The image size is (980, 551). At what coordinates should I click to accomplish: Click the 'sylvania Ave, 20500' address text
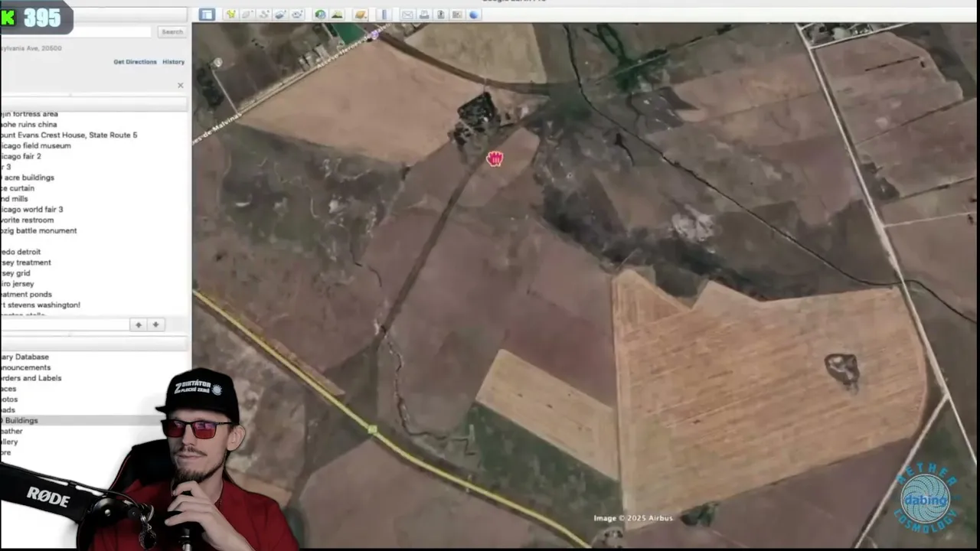click(x=31, y=48)
